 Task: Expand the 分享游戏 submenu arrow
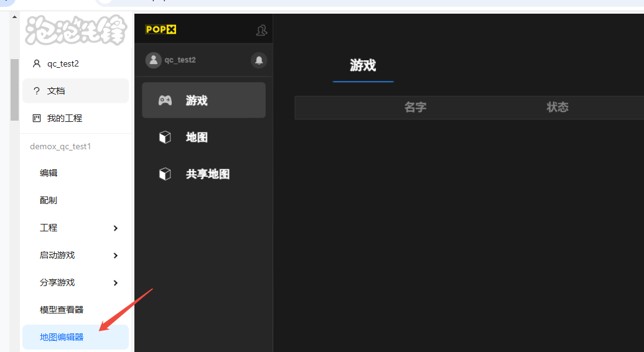pos(115,282)
